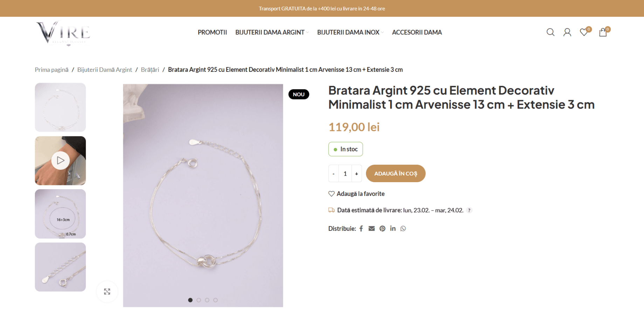Share product on LinkedIn

(393, 228)
